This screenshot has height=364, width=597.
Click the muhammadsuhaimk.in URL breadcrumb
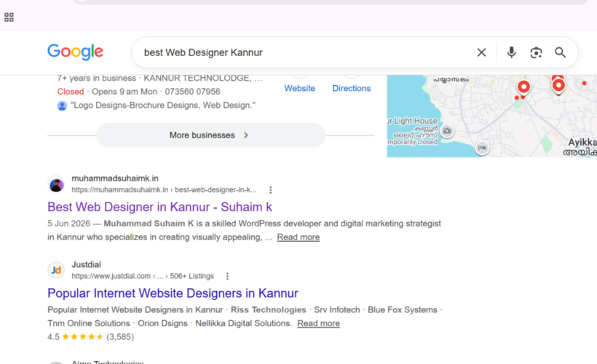pyautogui.click(x=164, y=189)
